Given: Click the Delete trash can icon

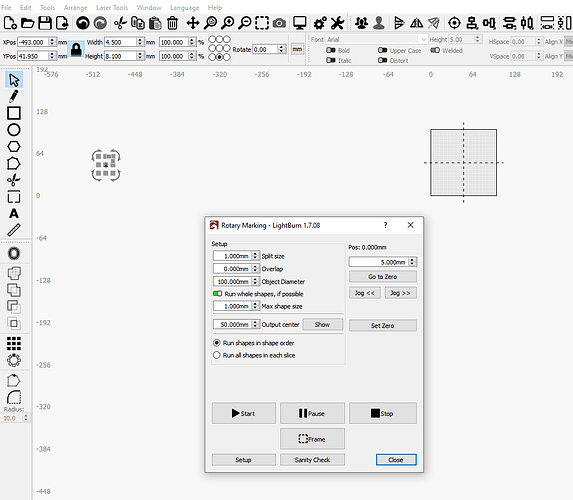Looking at the screenshot, I should [x=172, y=23].
